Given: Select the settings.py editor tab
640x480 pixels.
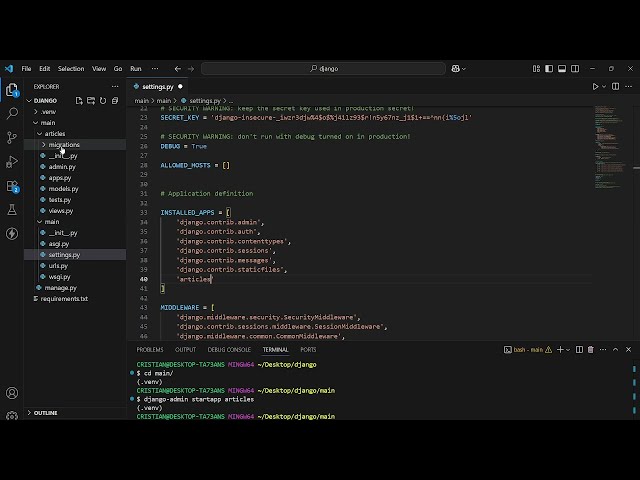Looking at the screenshot, I should coord(158,87).
